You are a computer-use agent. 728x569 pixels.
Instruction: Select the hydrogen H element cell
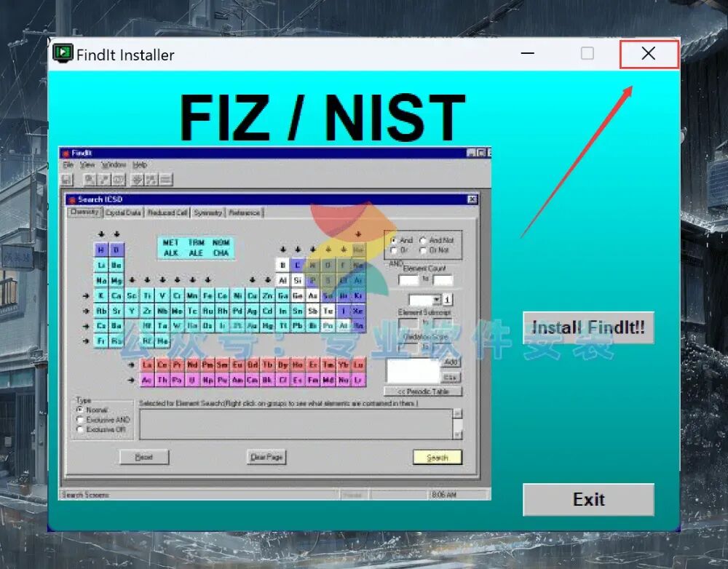point(101,250)
